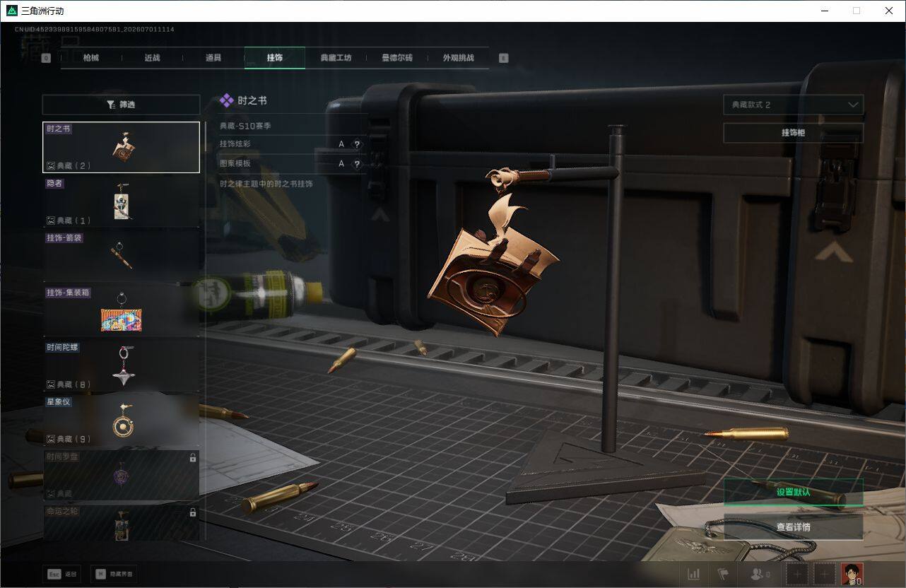Switch to the 典藏工坊 tab
Image resolution: width=906 pixels, height=588 pixels.
(336, 58)
